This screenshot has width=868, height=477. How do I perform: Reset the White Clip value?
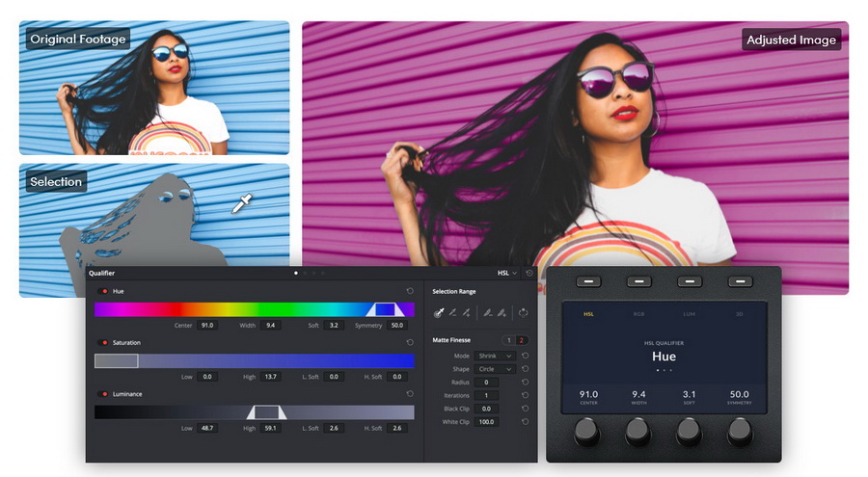tap(525, 422)
